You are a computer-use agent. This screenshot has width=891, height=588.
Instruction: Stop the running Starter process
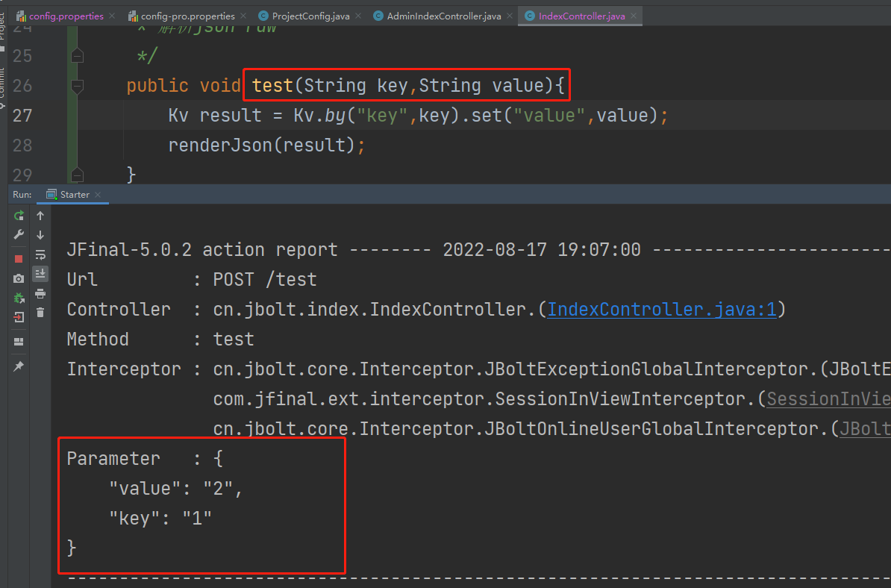pyautogui.click(x=19, y=259)
